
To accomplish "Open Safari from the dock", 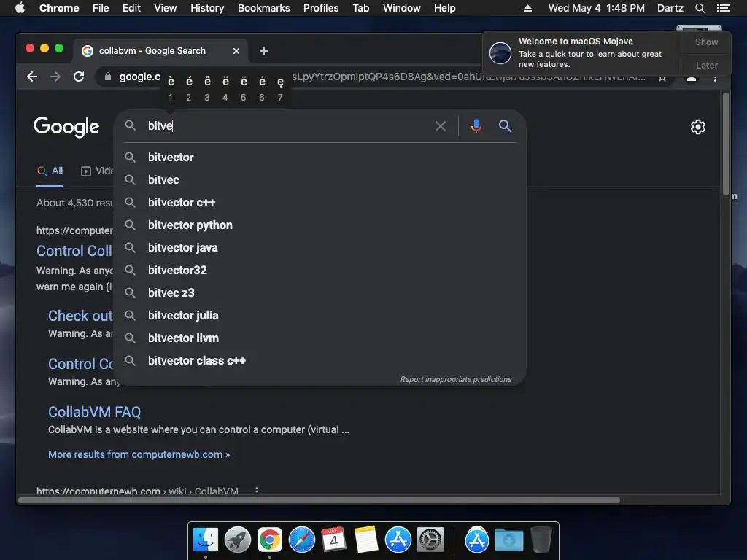I will pos(301,540).
